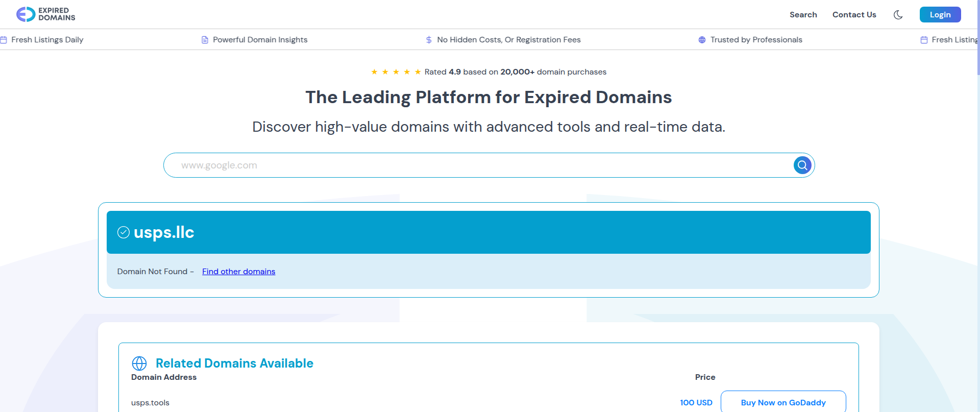Click the 100 USD price
The width and height of the screenshot is (980, 412).
pos(696,403)
